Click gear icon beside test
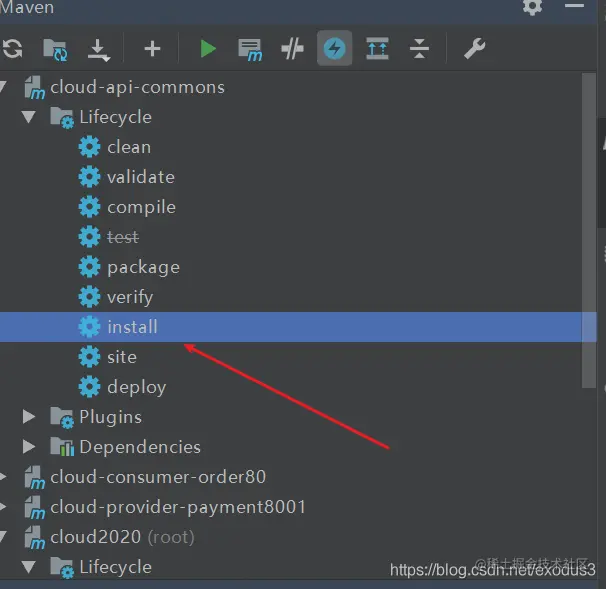Viewport: 606px width, 589px height. point(89,237)
